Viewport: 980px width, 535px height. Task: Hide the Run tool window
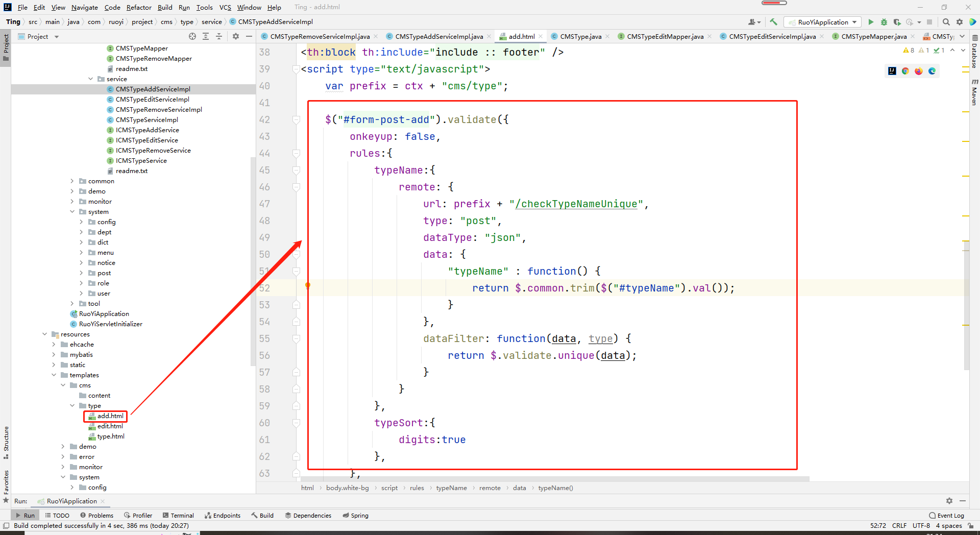(963, 501)
